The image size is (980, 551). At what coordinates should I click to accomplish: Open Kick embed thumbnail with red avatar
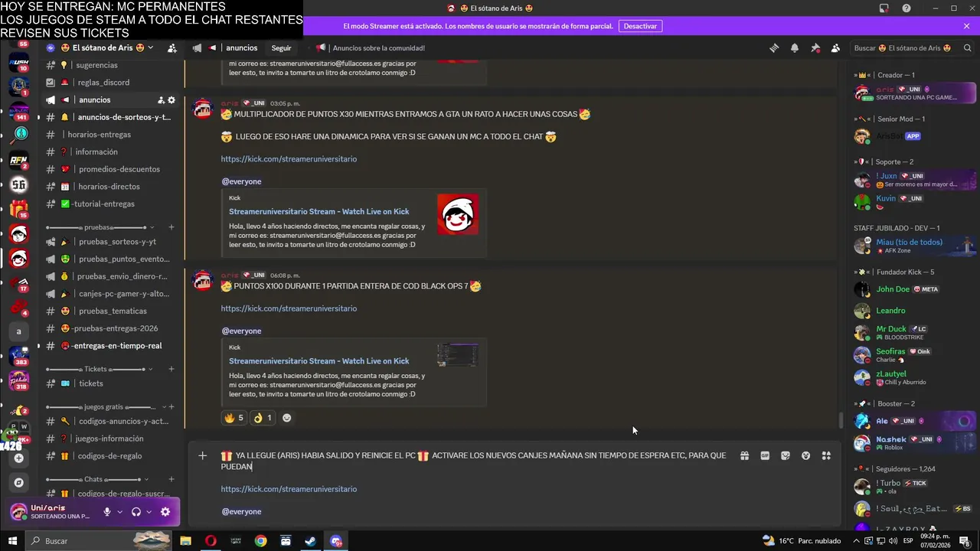[x=458, y=214]
